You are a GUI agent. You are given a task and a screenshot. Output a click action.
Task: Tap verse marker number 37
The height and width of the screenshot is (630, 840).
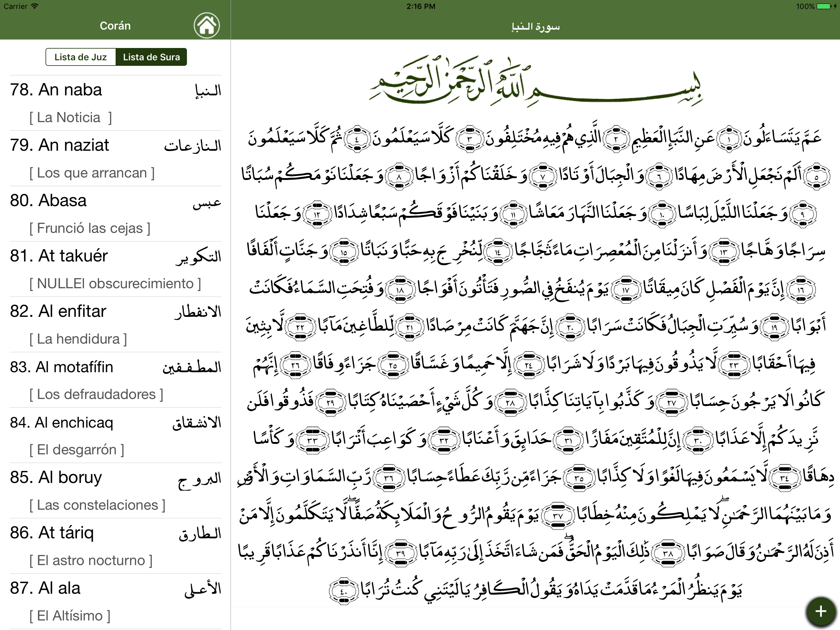click(x=558, y=516)
